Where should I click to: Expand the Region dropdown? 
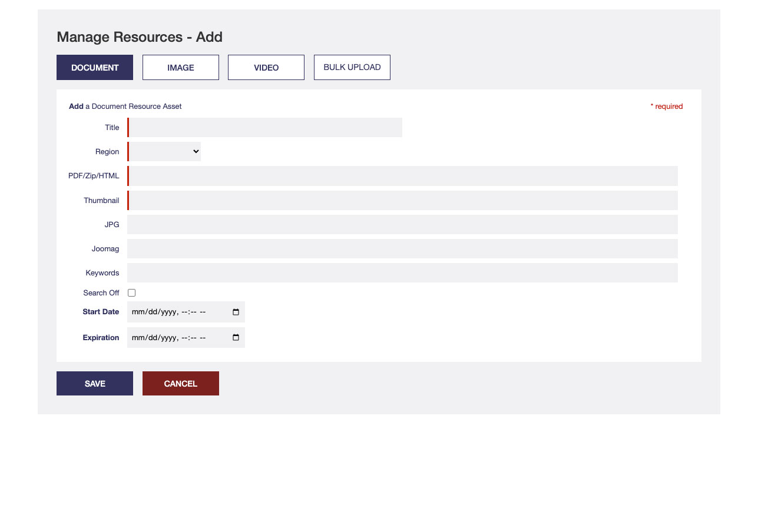coord(165,152)
